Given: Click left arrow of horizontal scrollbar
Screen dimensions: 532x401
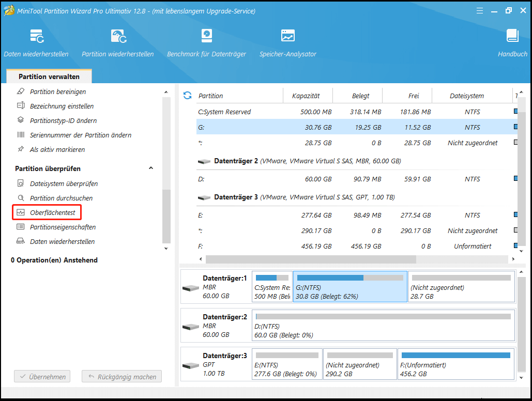Looking at the screenshot, I should coord(201,259).
